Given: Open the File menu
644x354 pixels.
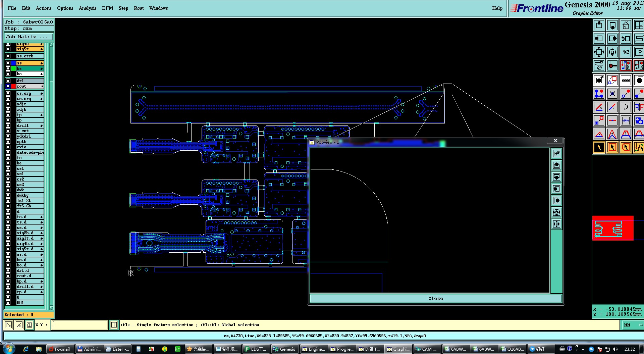Looking at the screenshot, I should pos(12,8).
